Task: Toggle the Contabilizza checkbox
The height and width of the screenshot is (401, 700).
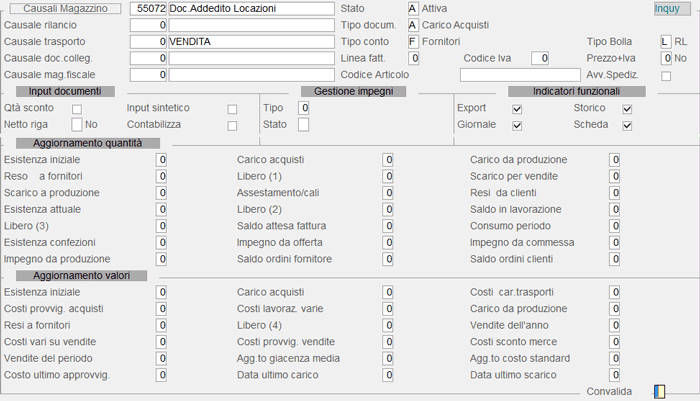Action: point(232,126)
